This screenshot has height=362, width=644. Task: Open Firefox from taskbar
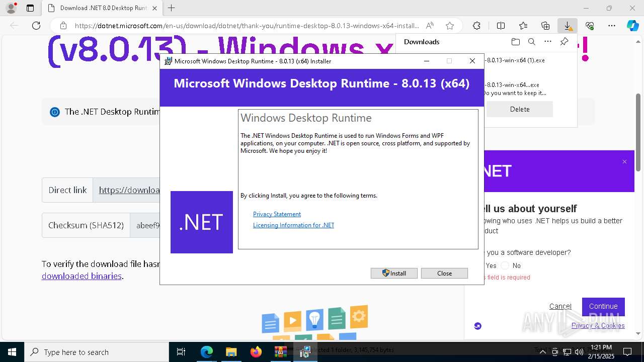[x=256, y=352]
